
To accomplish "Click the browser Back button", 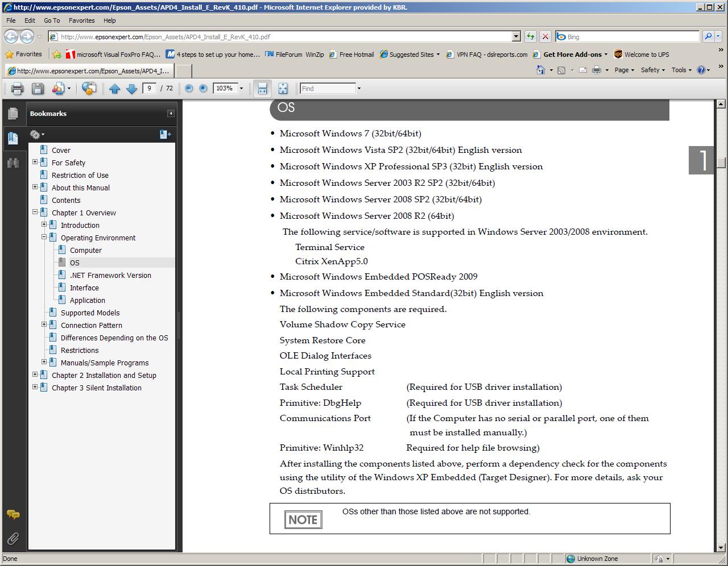I will coord(11,36).
